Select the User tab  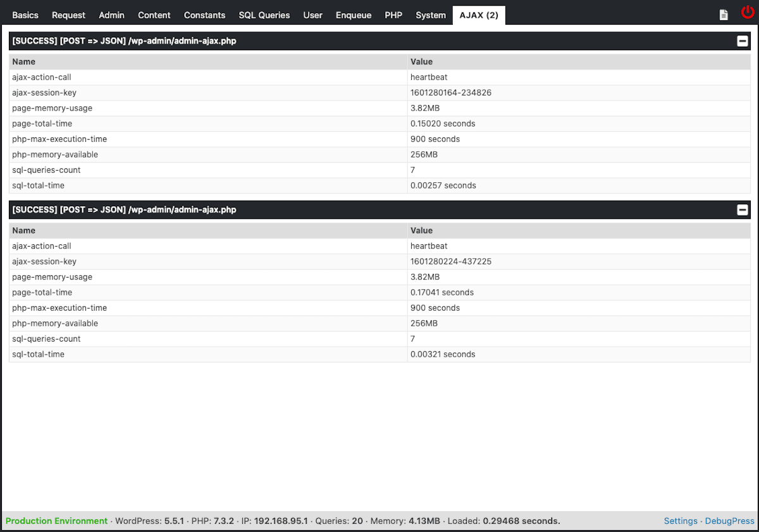pyautogui.click(x=312, y=15)
